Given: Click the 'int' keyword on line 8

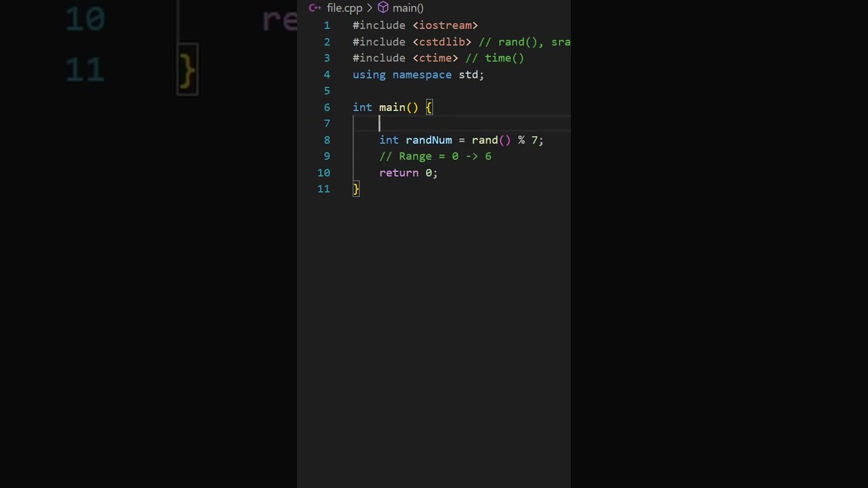Looking at the screenshot, I should pyautogui.click(x=389, y=140).
